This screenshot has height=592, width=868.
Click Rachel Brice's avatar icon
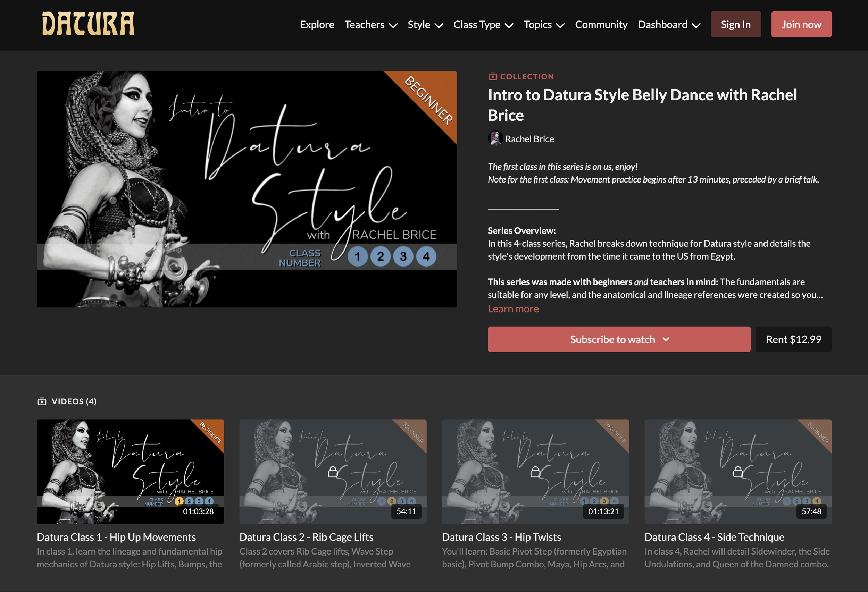[x=495, y=138]
